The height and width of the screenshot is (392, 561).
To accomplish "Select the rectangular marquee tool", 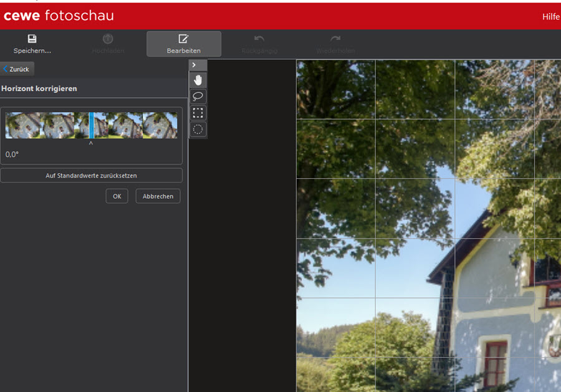I will point(198,113).
